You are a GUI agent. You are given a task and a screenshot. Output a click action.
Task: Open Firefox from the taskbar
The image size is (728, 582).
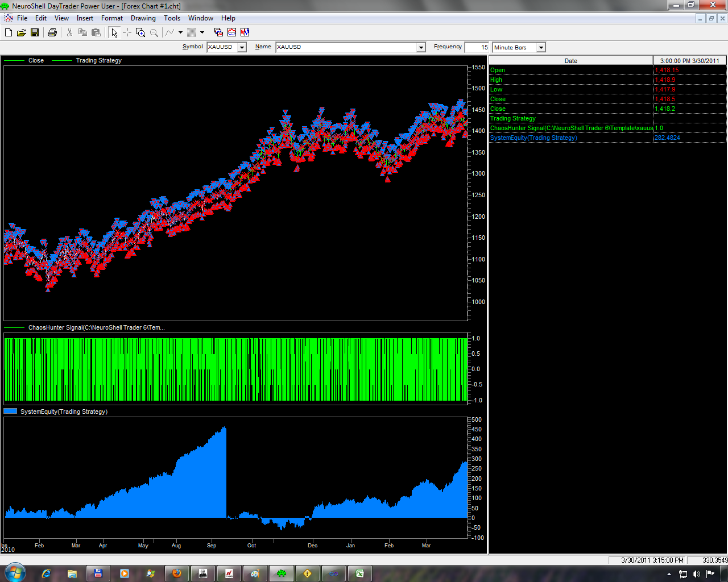177,573
